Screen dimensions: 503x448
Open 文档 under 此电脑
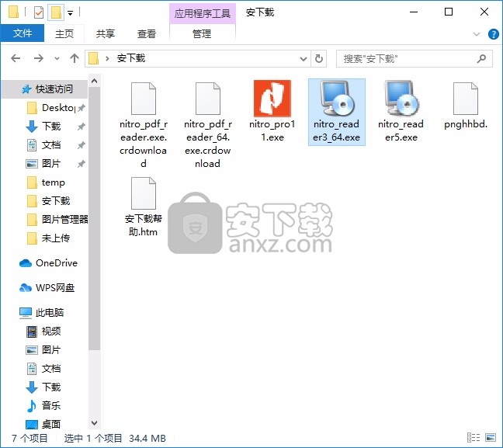(43, 368)
